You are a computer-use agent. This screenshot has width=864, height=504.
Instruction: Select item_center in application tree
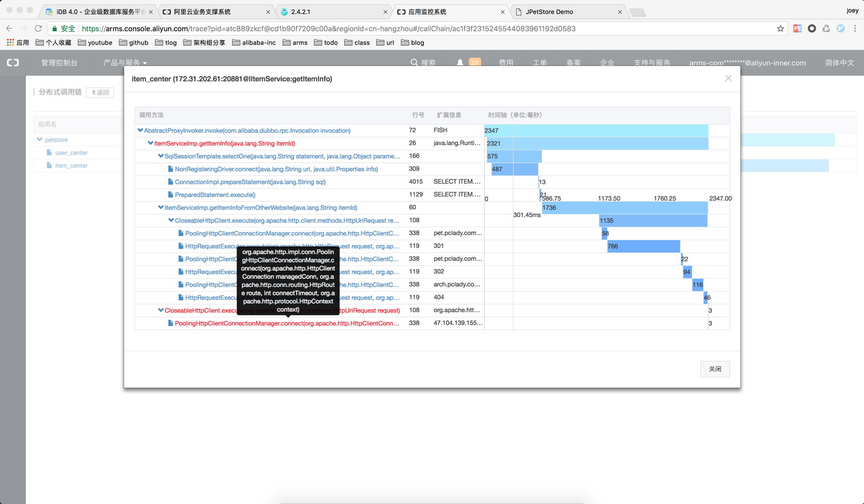pyautogui.click(x=72, y=166)
